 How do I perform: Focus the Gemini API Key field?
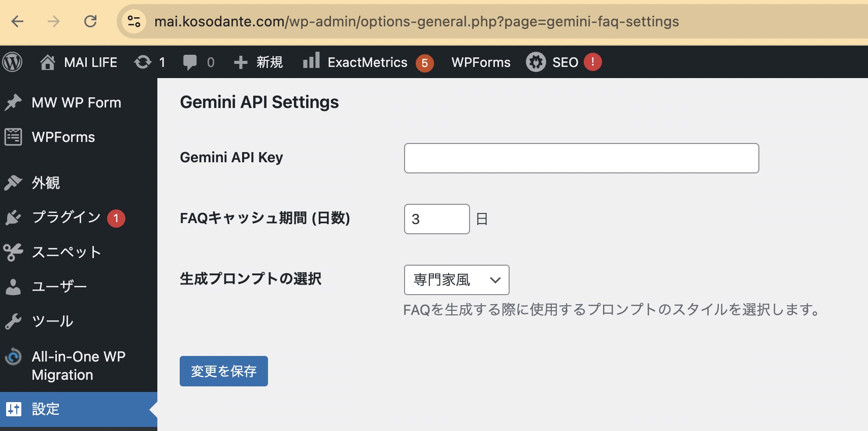tap(581, 158)
